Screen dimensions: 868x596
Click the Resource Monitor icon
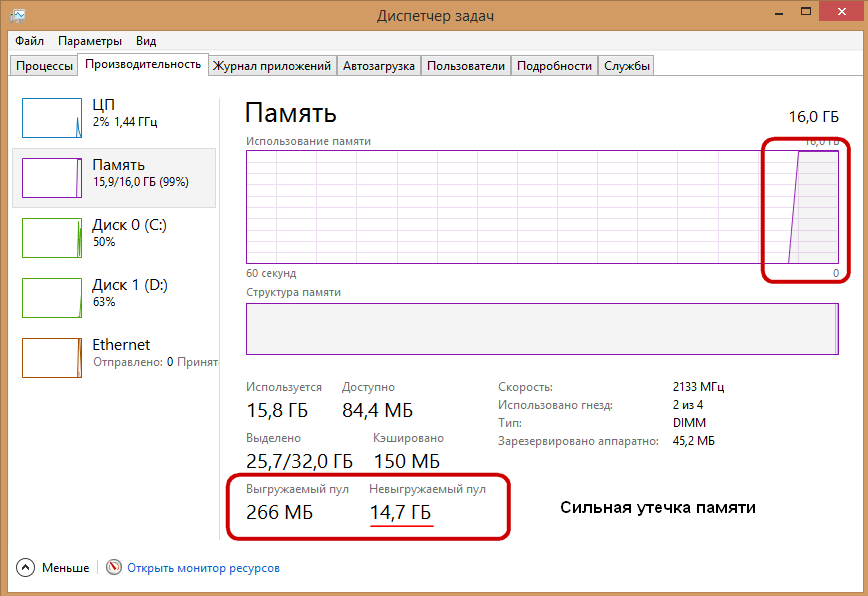[113, 568]
